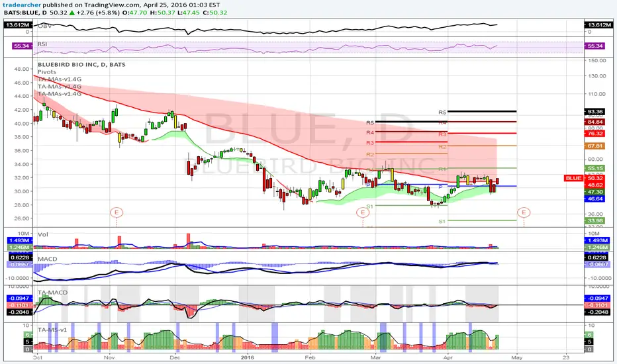Screen dimensions: 617x364
Task: Click the 48.62 price label
Action: (x=595, y=185)
